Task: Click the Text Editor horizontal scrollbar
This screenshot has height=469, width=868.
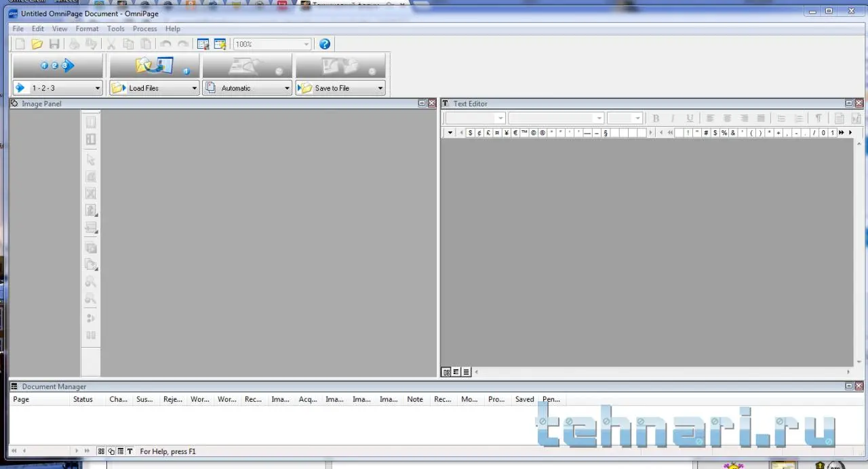Action: tap(662, 372)
